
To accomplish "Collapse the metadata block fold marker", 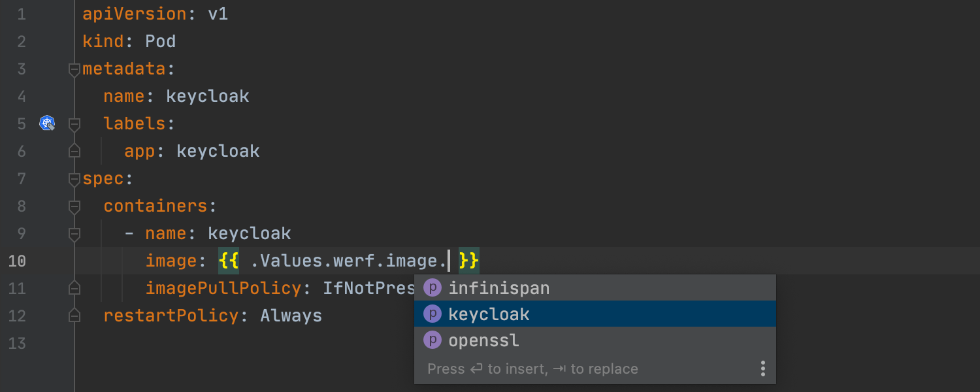I will (x=74, y=69).
